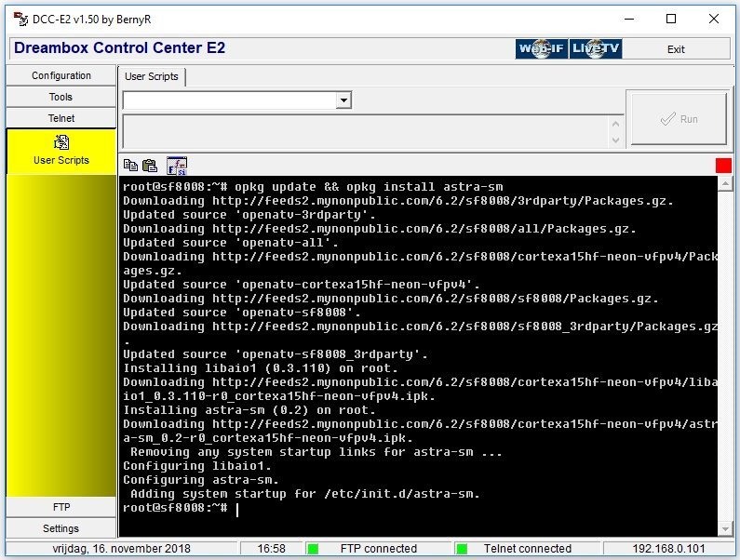The image size is (740, 560).
Task: Click the Copy icon above the terminal
Action: (x=130, y=166)
